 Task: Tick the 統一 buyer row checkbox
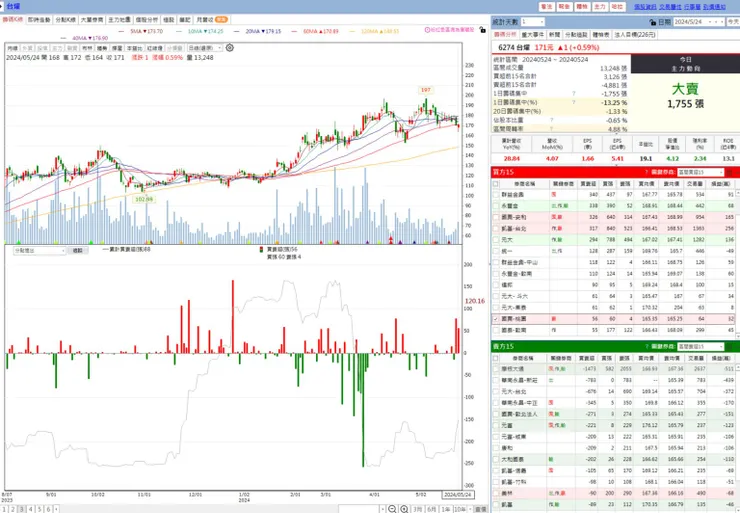496,251
